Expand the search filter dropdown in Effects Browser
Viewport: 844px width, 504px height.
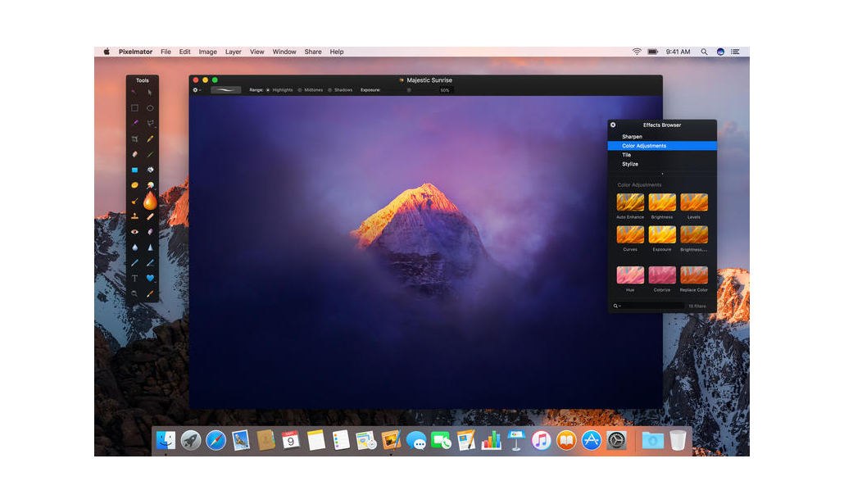point(617,306)
